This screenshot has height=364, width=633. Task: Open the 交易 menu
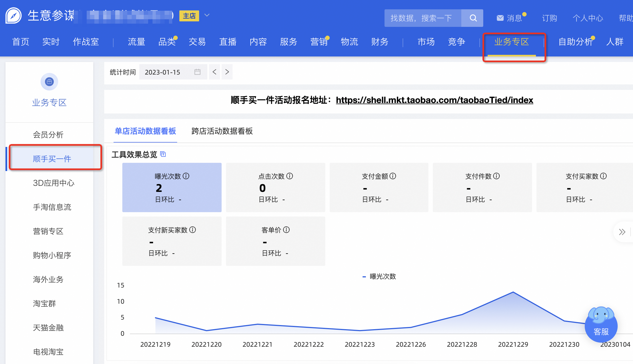[197, 42]
